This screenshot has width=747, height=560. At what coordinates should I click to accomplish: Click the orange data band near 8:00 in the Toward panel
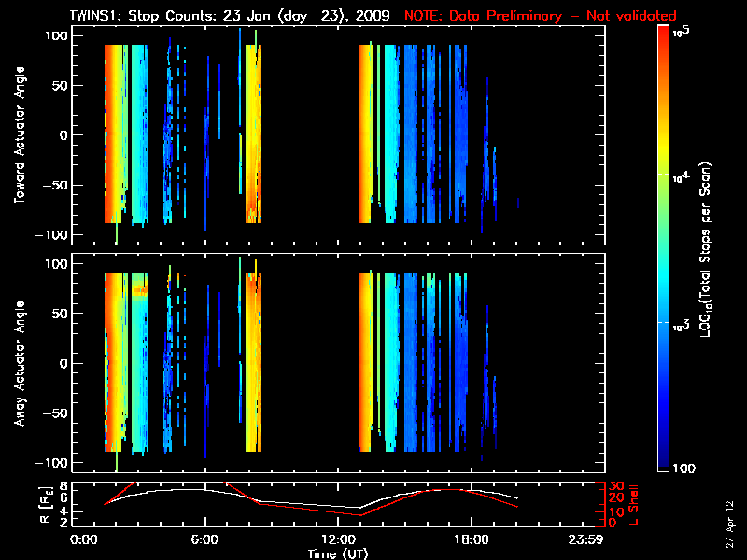[x=250, y=135]
